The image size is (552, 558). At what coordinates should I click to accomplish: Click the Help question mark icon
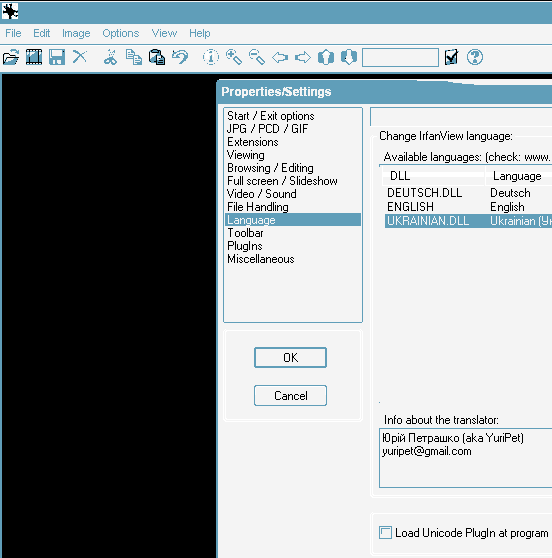(475, 57)
